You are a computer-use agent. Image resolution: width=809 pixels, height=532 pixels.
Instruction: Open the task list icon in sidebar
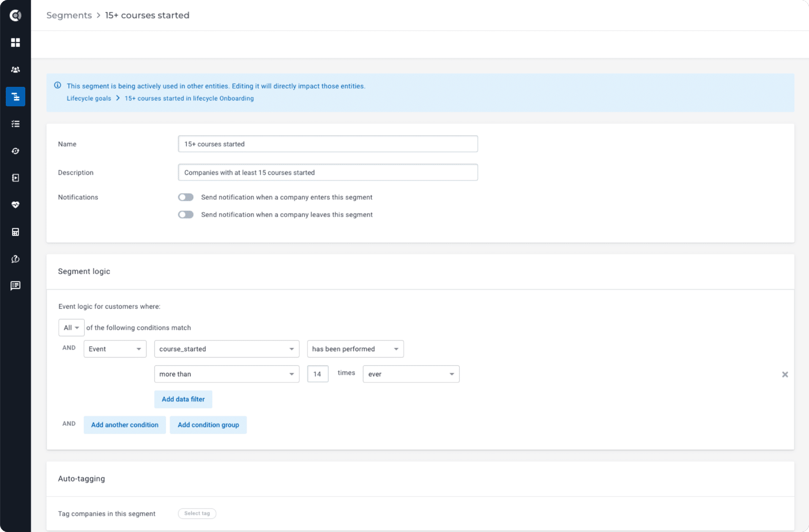pyautogui.click(x=15, y=124)
